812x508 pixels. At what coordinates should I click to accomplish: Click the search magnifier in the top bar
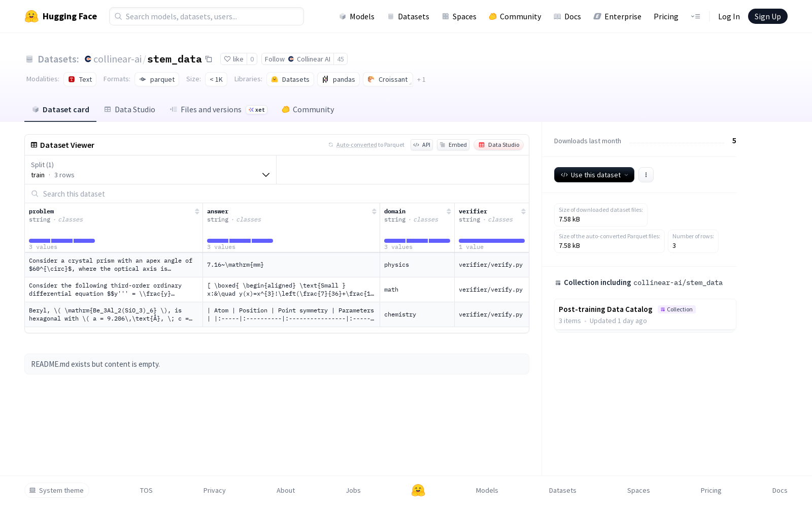click(x=118, y=16)
